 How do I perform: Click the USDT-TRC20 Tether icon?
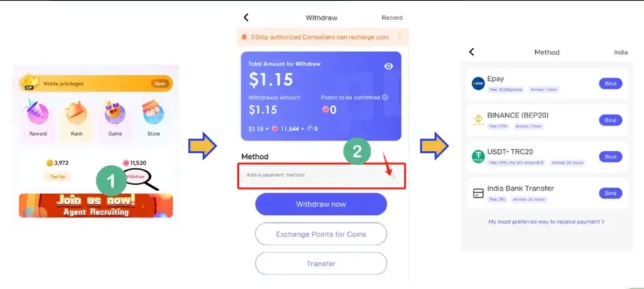point(478,157)
